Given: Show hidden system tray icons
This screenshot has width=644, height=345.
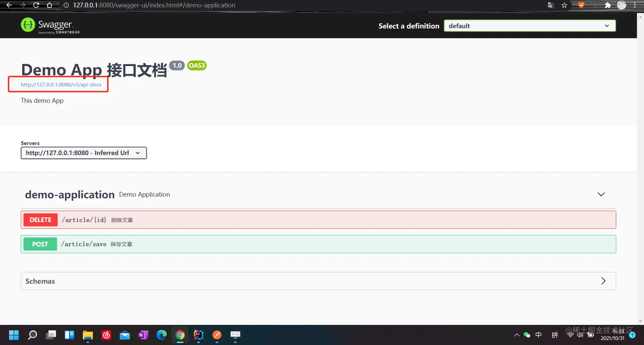Looking at the screenshot, I should (x=517, y=335).
